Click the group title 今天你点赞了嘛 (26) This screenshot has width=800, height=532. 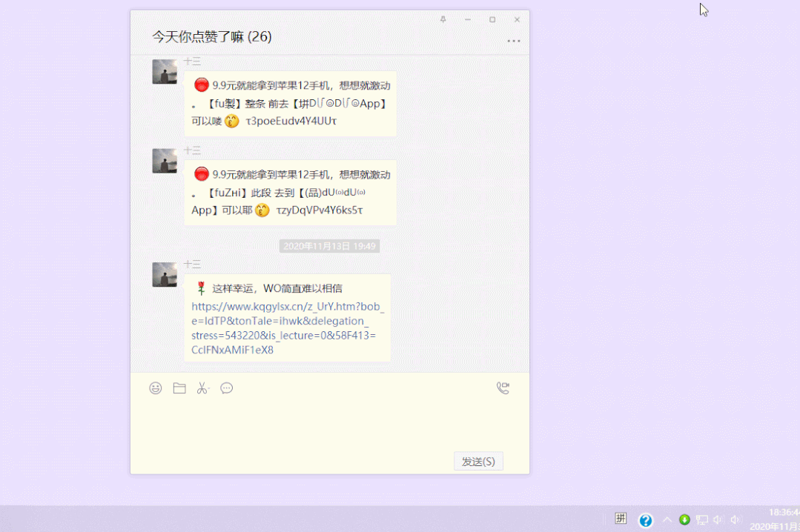click(x=212, y=36)
